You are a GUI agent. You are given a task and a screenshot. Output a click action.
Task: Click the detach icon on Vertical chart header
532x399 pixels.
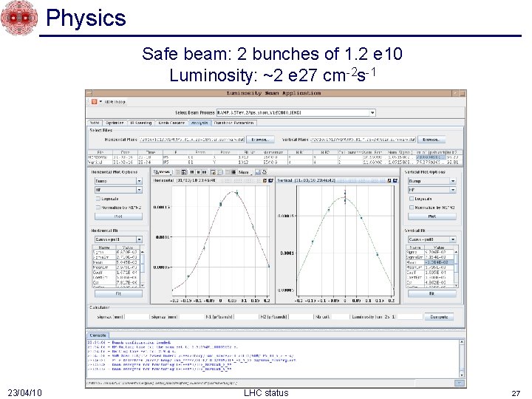(x=395, y=180)
